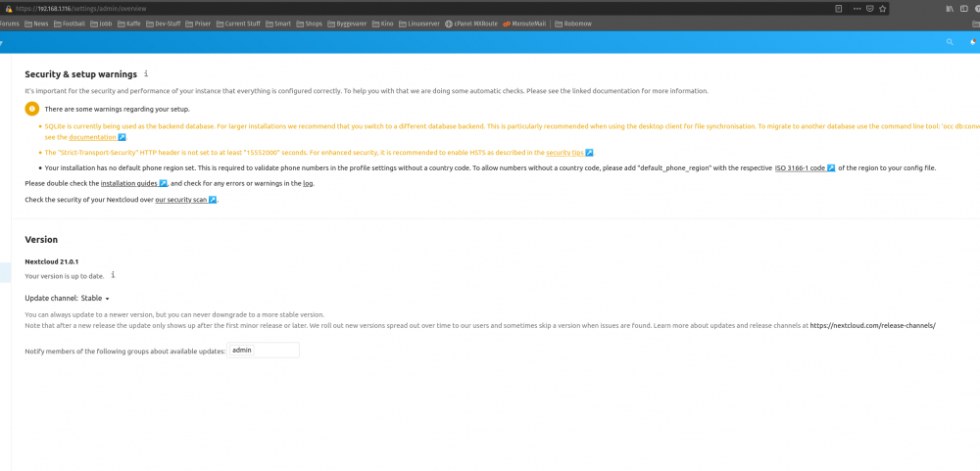Screen dimensions: 980x471
Task: Open page actions three-dot menu
Action: tap(857, 9)
